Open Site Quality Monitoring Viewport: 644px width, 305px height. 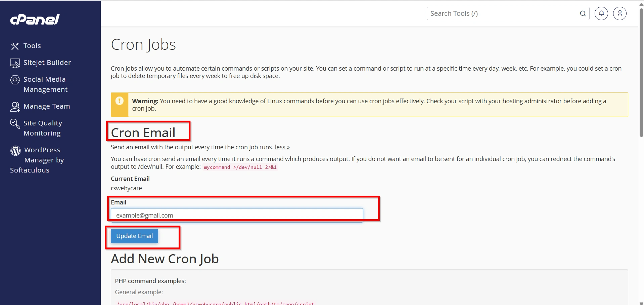(x=43, y=128)
